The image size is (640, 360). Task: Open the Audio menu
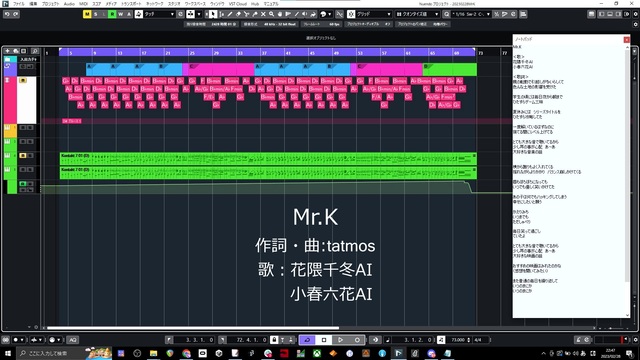pos(69,4)
